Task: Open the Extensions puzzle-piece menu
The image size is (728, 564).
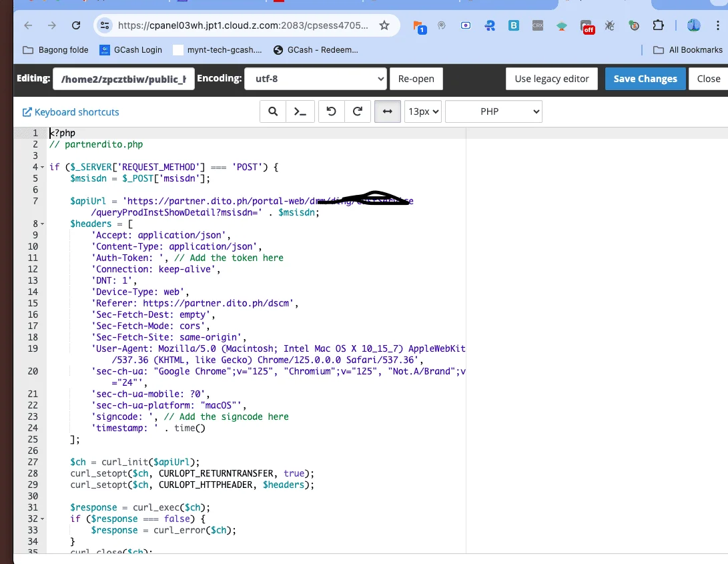Action: 658,25
